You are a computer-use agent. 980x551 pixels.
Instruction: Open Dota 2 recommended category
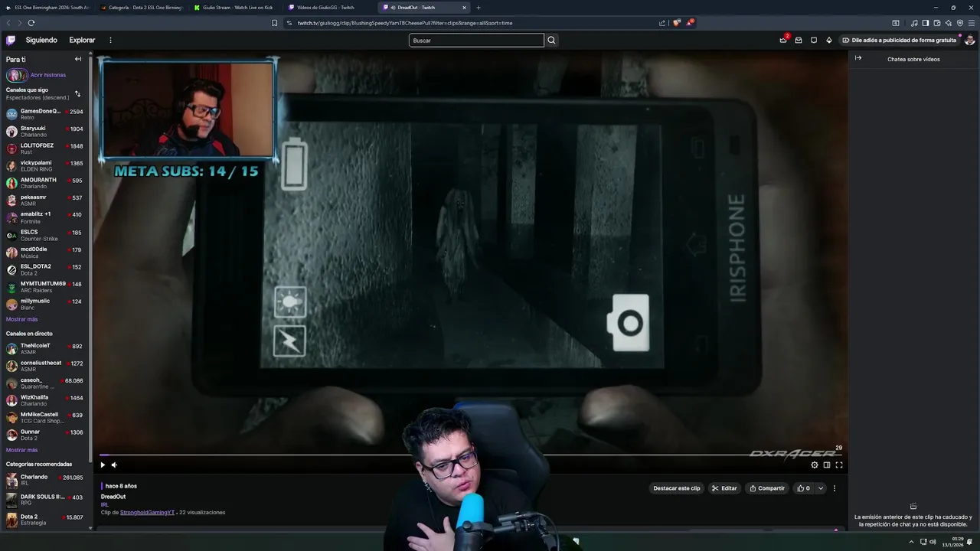[x=45, y=520]
